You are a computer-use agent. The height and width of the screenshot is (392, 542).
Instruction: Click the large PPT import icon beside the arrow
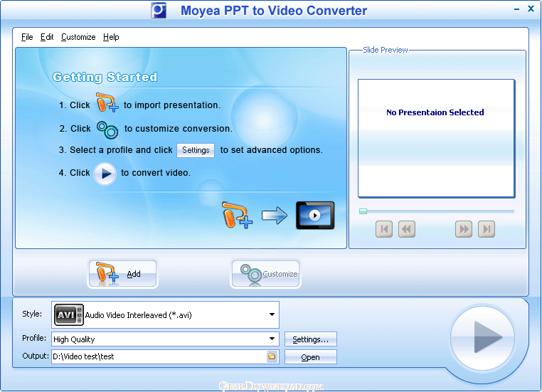(x=237, y=215)
